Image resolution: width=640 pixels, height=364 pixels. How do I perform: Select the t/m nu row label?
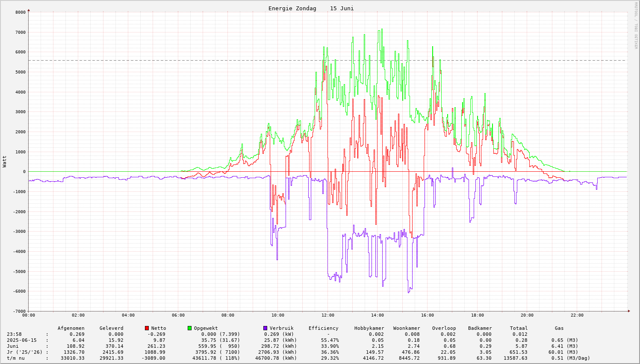[16, 358]
